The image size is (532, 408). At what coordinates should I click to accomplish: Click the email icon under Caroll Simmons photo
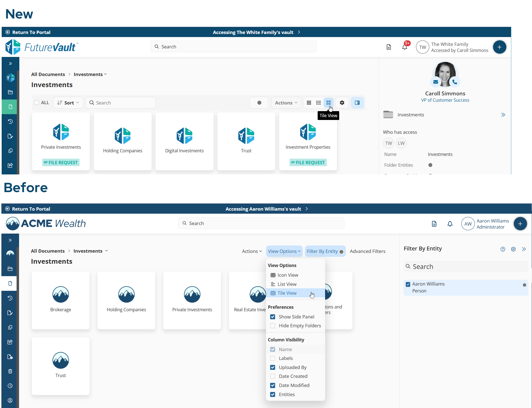pos(436,82)
